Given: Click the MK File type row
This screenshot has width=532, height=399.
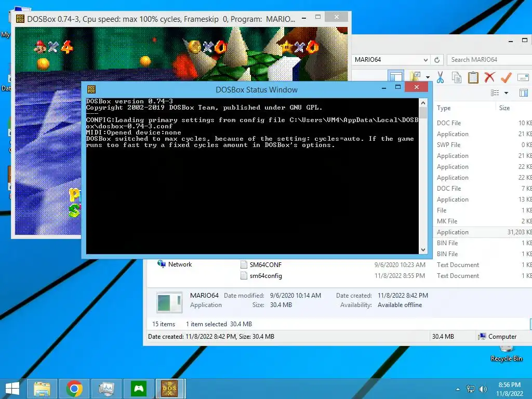Looking at the screenshot, I should (x=447, y=221).
